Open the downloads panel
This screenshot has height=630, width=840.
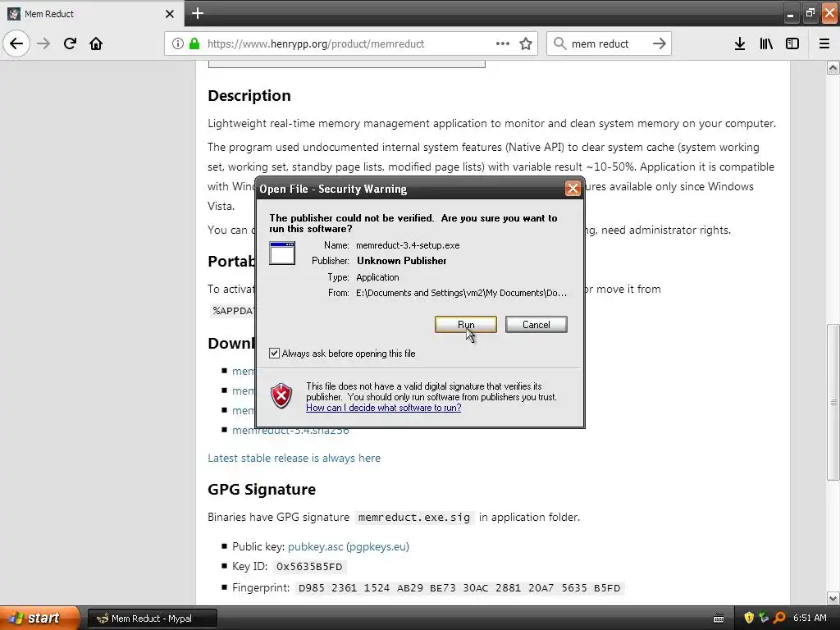tap(740, 43)
